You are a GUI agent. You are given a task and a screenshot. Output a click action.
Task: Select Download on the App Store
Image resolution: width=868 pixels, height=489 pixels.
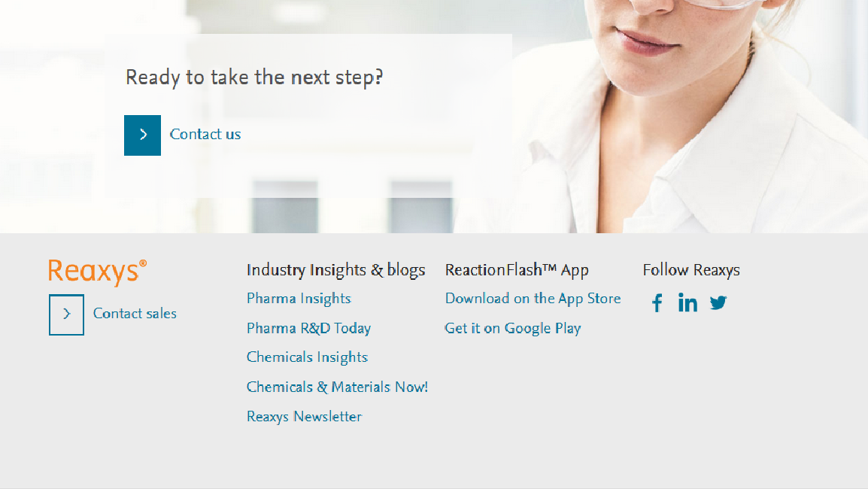coord(533,299)
